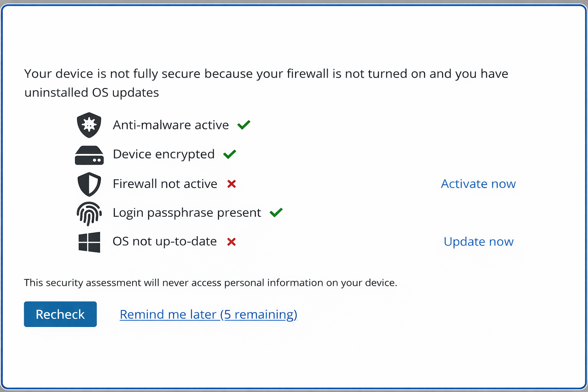This screenshot has height=392, width=588.
Task: Select the Windows OS icon
Action: pyautogui.click(x=89, y=242)
